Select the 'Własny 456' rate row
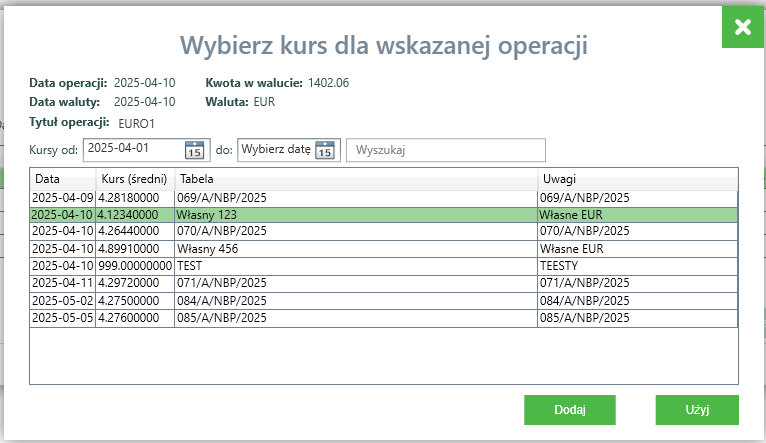Image resolution: width=766 pixels, height=443 pixels. pos(383,249)
